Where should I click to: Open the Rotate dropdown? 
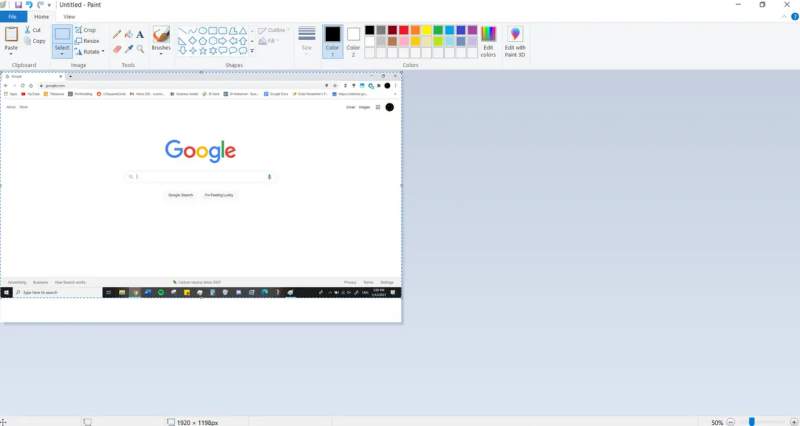click(90, 52)
